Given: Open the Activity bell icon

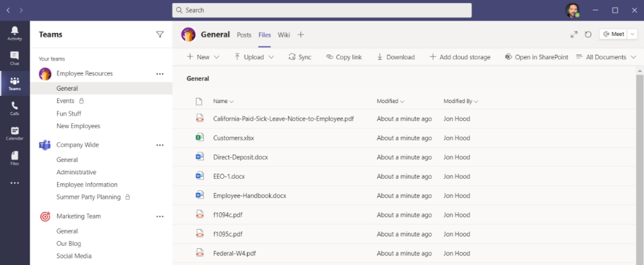Looking at the screenshot, I should tap(15, 33).
